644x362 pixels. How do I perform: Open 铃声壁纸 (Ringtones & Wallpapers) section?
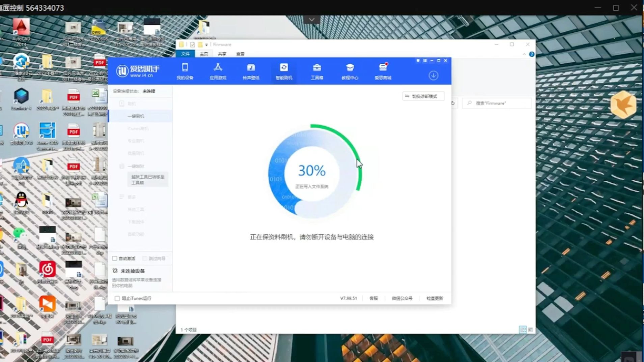251,71
